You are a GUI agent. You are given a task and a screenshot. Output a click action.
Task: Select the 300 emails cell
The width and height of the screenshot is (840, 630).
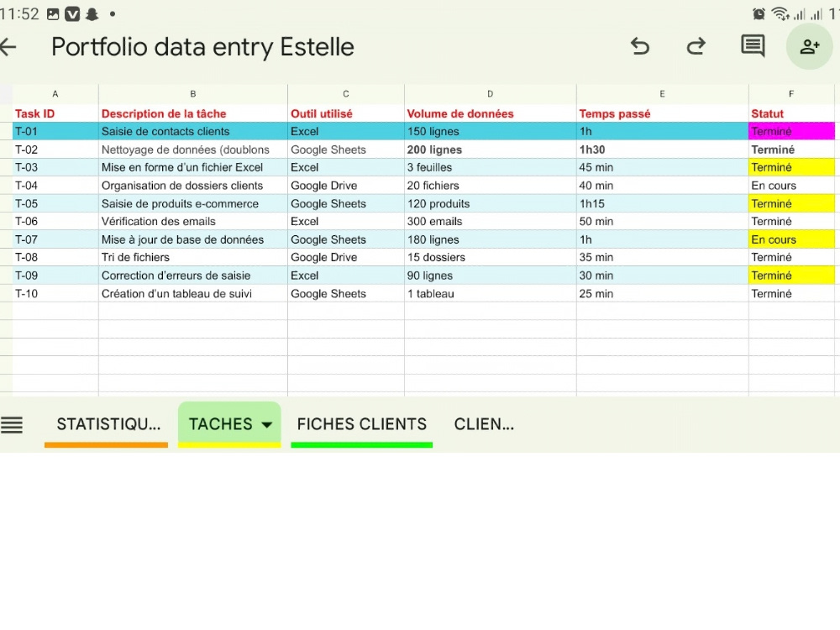point(491,221)
